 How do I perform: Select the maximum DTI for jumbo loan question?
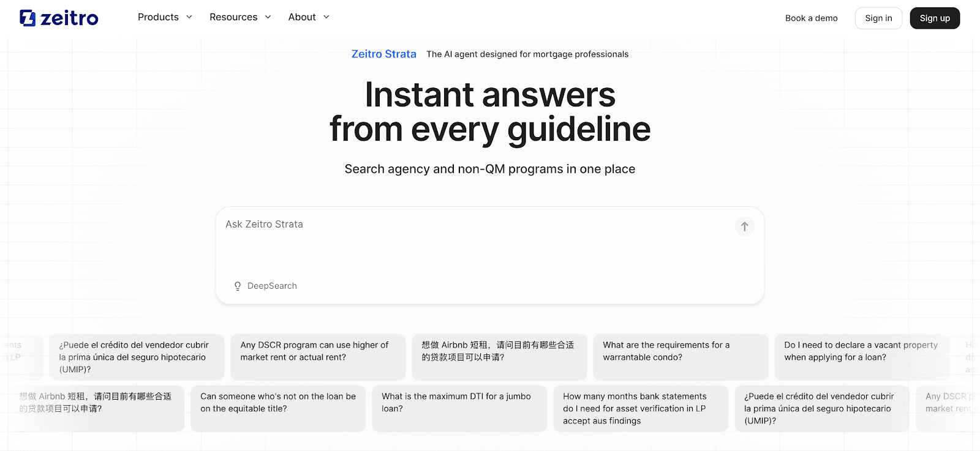pos(459,409)
